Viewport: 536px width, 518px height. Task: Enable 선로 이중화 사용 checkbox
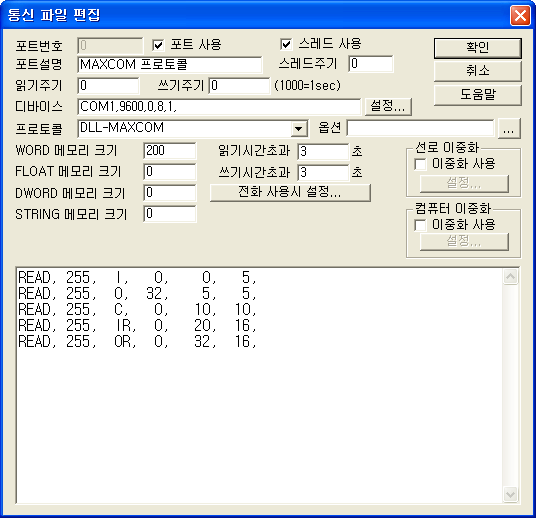pos(420,164)
